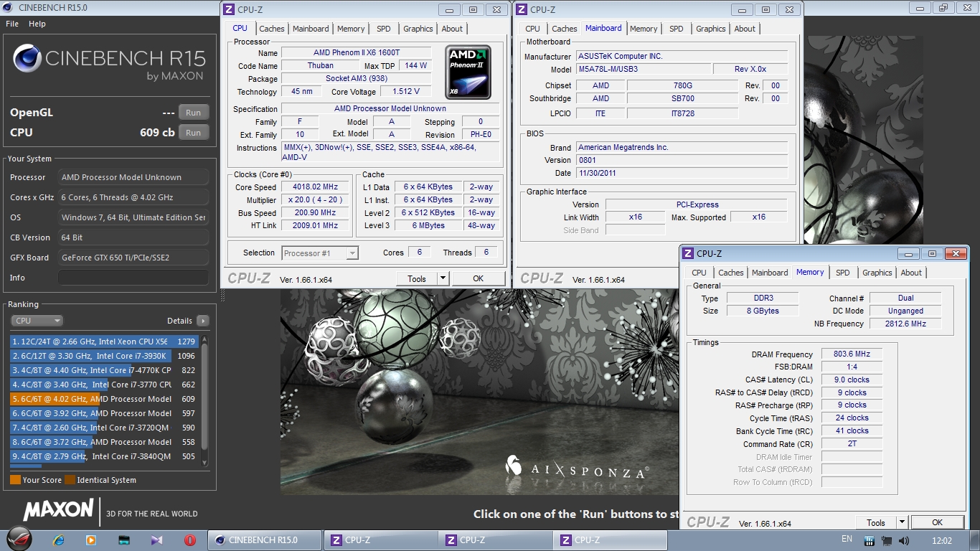Click the volume icon in system tray
Screen dimensions: 980x551
coord(904,541)
